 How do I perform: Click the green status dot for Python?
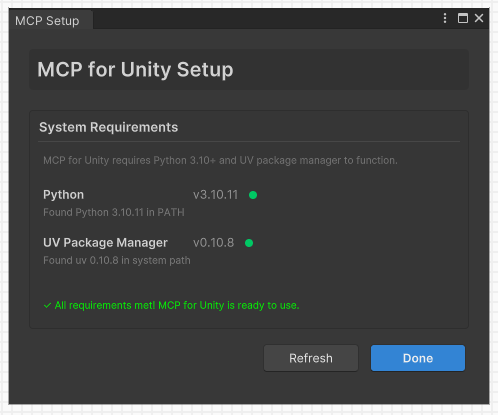coord(253,195)
